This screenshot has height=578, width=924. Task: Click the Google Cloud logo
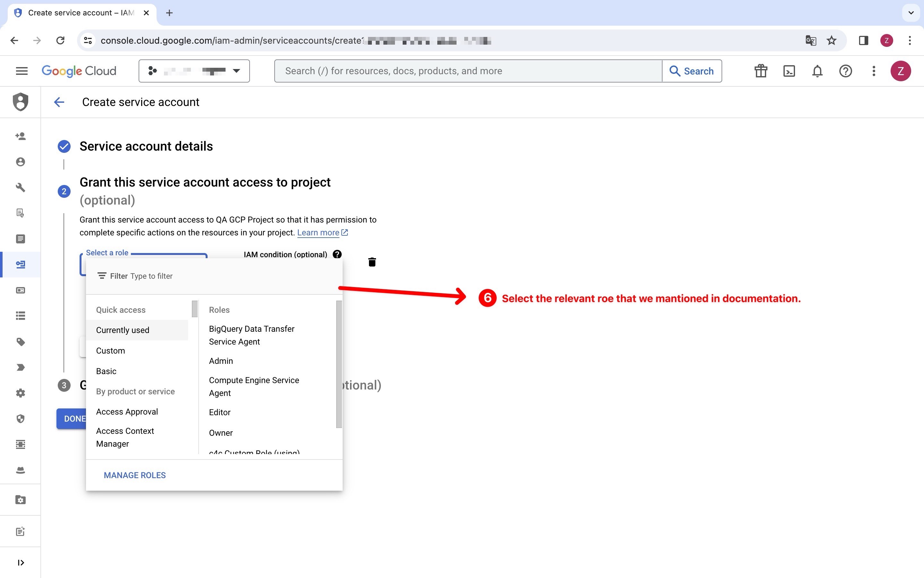[79, 71]
